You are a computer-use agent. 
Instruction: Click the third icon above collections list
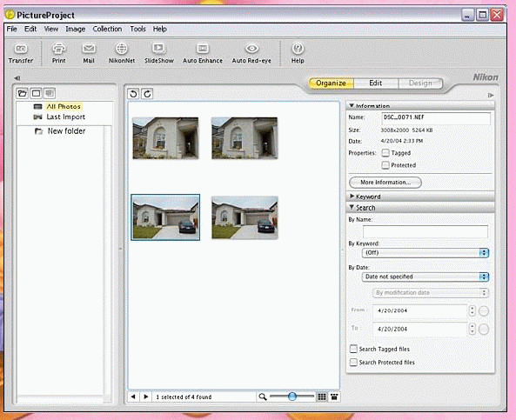pos(50,93)
